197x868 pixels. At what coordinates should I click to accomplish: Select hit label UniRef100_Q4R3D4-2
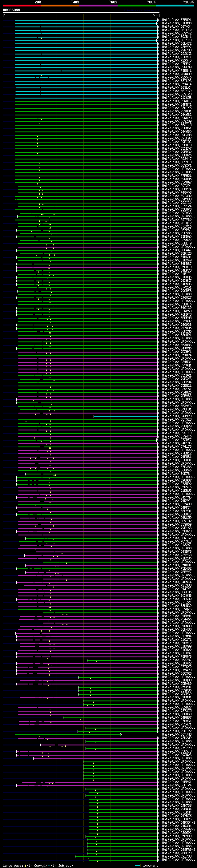(x=178, y=822)
